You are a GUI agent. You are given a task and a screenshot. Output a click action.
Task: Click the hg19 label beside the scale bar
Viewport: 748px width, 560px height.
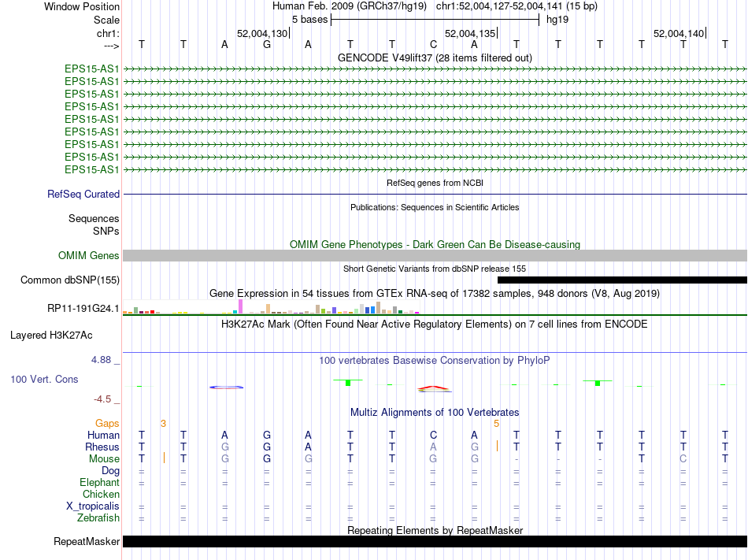tap(557, 20)
